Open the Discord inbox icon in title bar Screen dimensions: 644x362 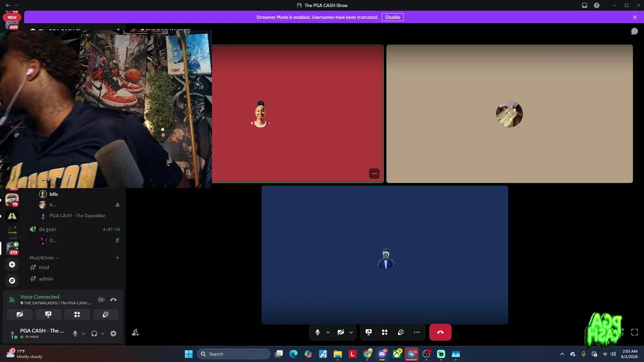(585, 6)
